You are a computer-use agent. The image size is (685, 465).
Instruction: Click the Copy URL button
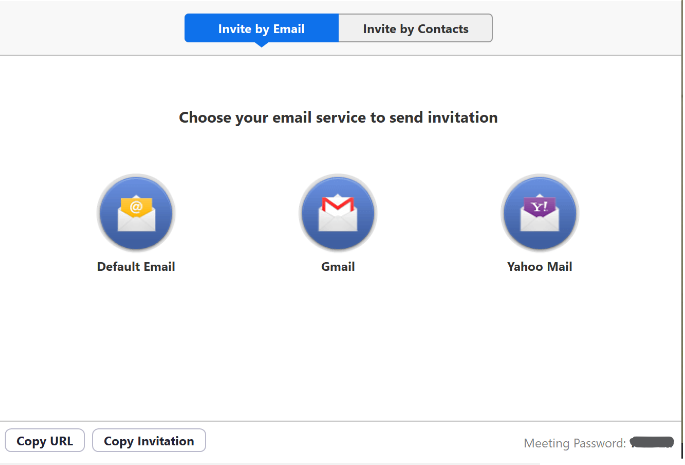point(45,441)
